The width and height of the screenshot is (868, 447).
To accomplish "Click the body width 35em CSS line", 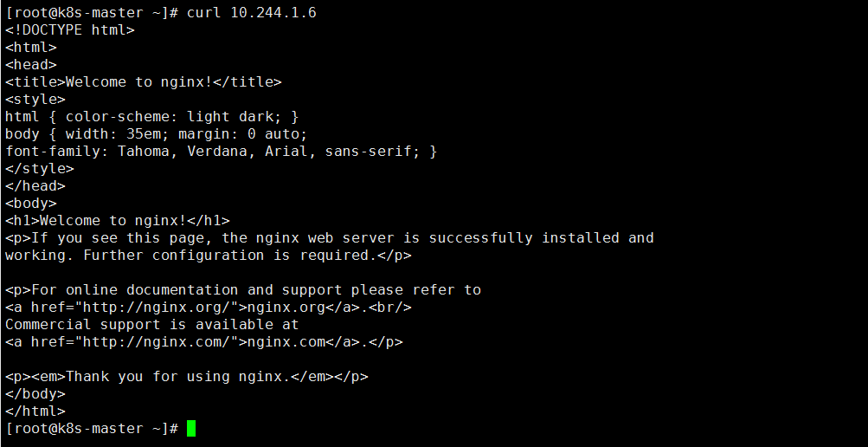I will [x=156, y=133].
